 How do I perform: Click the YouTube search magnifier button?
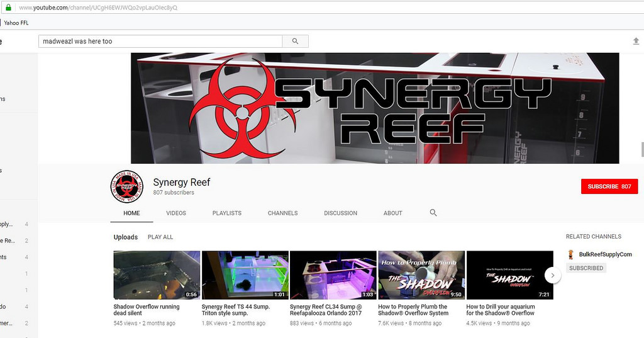tap(296, 41)
